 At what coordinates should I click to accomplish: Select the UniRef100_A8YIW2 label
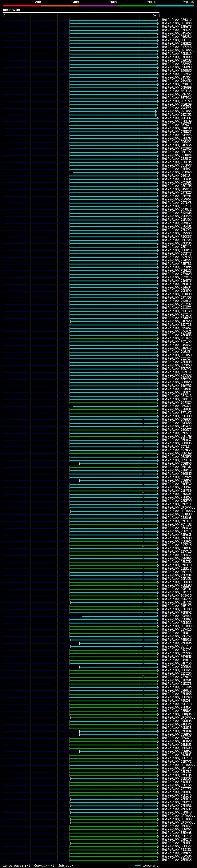coord(177,525)
